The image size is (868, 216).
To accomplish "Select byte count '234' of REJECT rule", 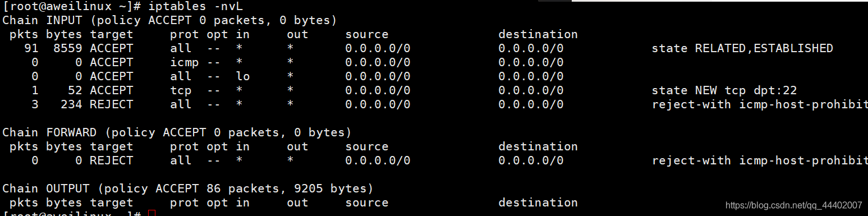I will pyautogui.click(x=72, y=104).
